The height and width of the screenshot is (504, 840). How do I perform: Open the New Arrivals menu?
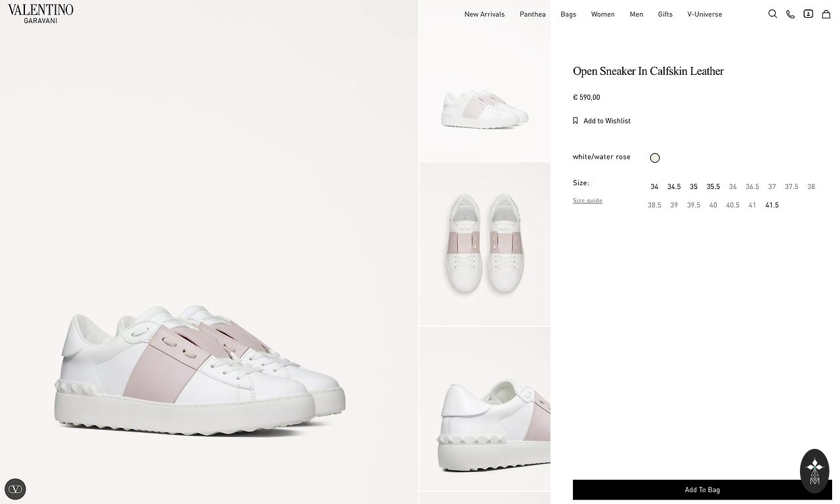[484, 14]
